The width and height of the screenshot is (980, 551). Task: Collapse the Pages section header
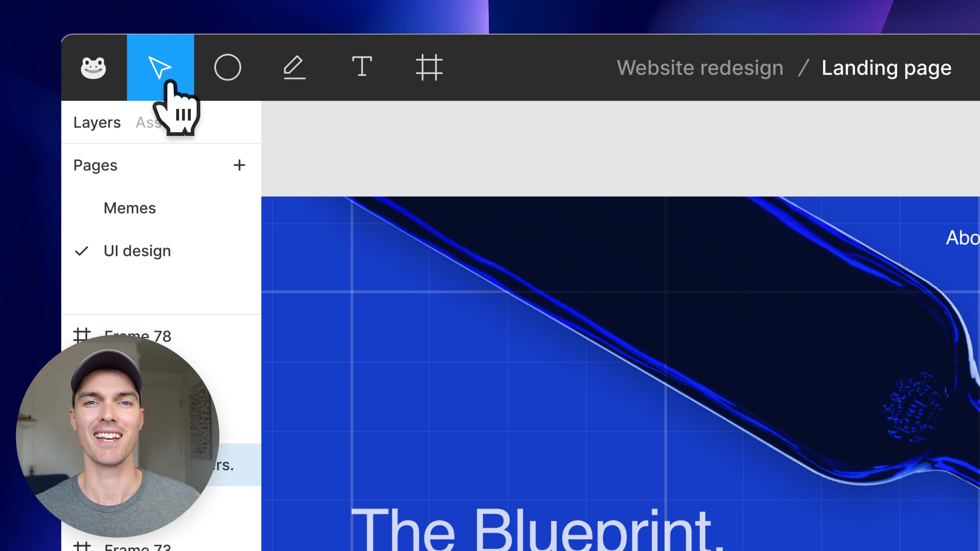[96, 165]
